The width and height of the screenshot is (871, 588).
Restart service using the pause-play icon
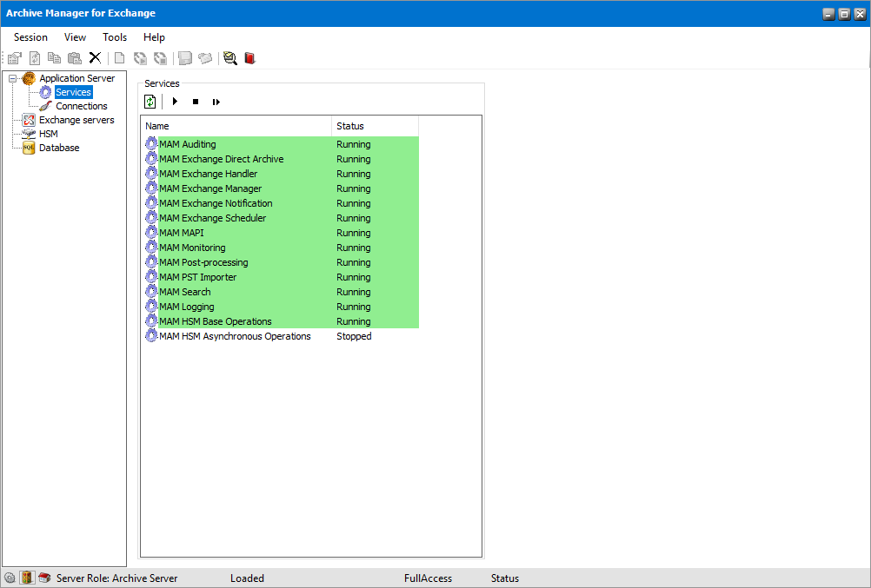click(x=216, y=102)
